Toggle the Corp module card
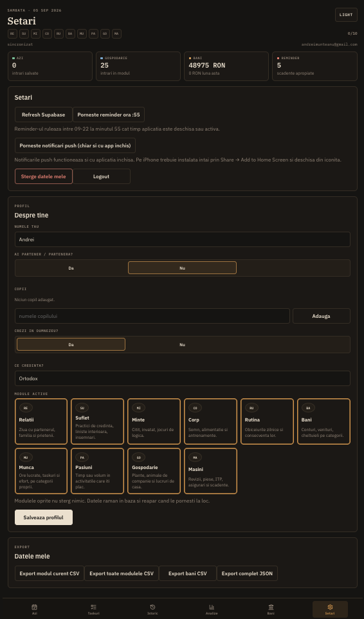Screen dimensions: 364x619 pyautogui.click(x=210, y=421)
